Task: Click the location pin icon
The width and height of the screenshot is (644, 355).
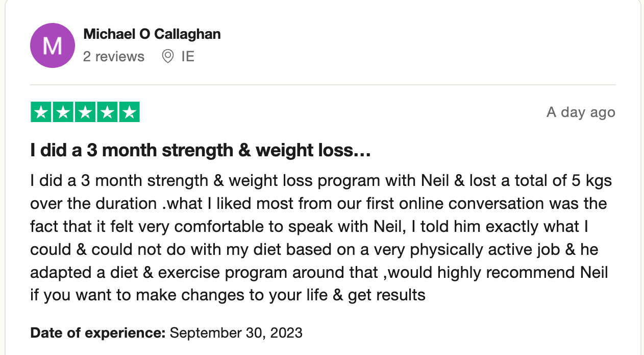Action: coord(167,56)
